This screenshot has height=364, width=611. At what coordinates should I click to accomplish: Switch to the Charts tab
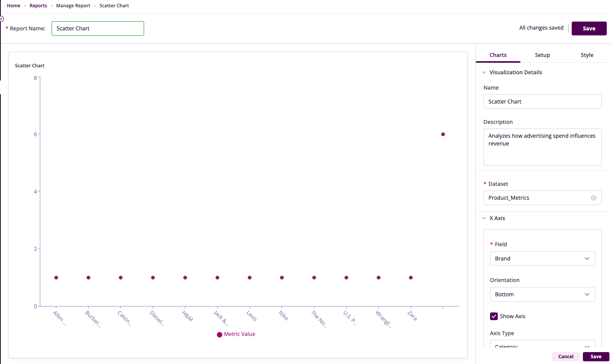(498, 55)
